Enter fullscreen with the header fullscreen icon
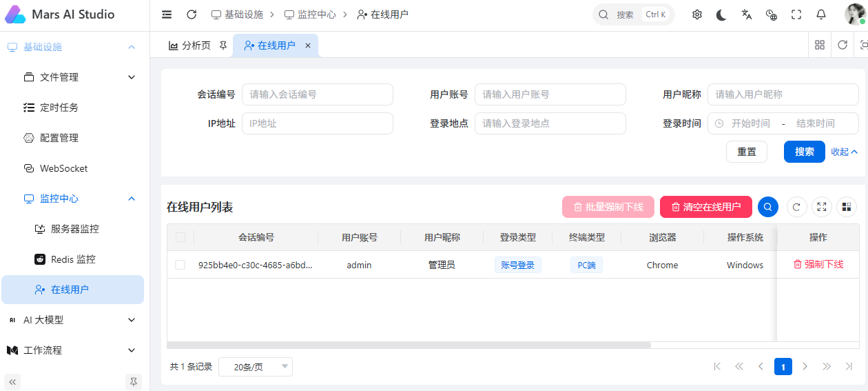 (x=796, y=14)
